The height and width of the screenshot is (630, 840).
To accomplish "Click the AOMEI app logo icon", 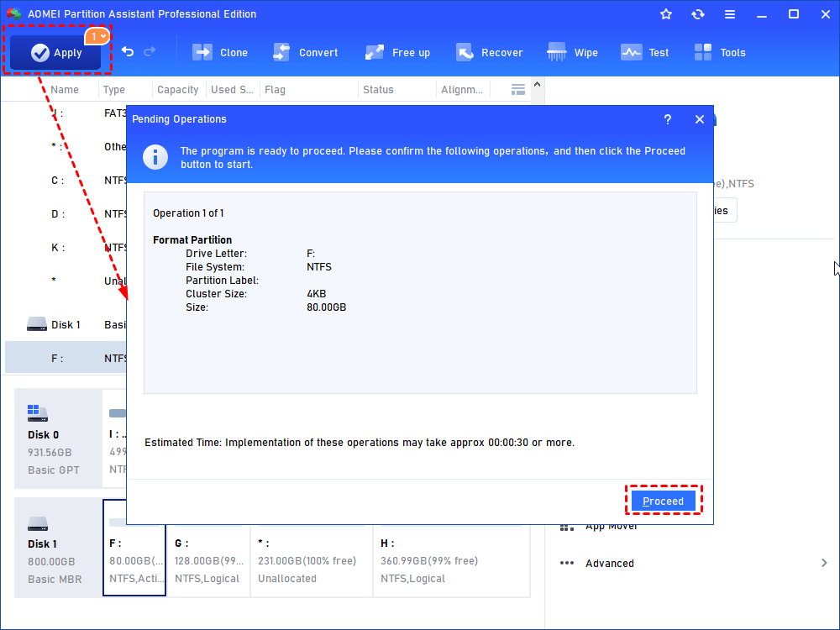I will 14,13.
